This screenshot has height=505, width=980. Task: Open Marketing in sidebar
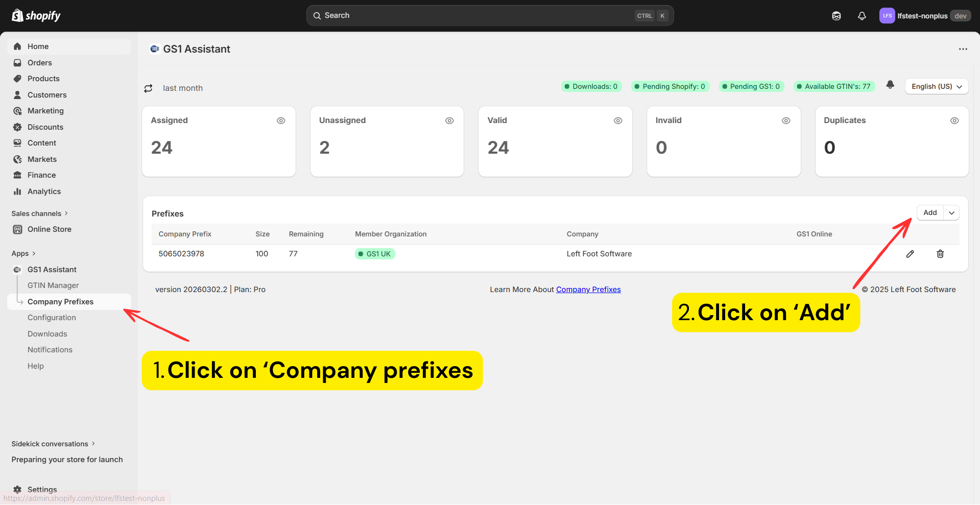tap(69, 111)
